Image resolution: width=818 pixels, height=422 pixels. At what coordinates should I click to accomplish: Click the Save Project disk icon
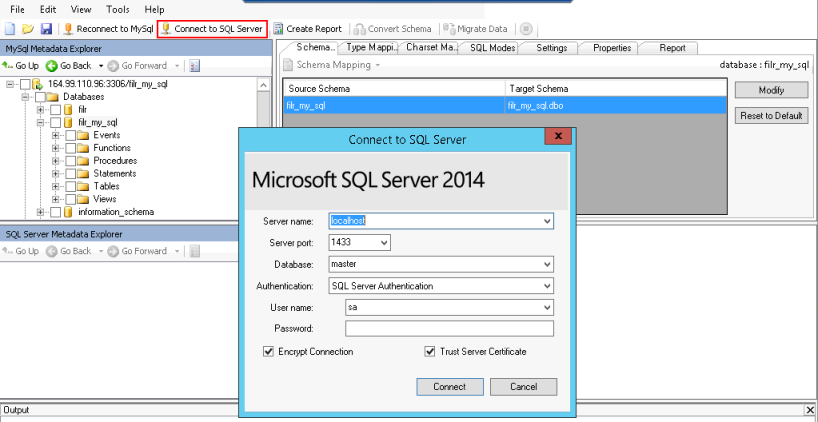(46, 29)
